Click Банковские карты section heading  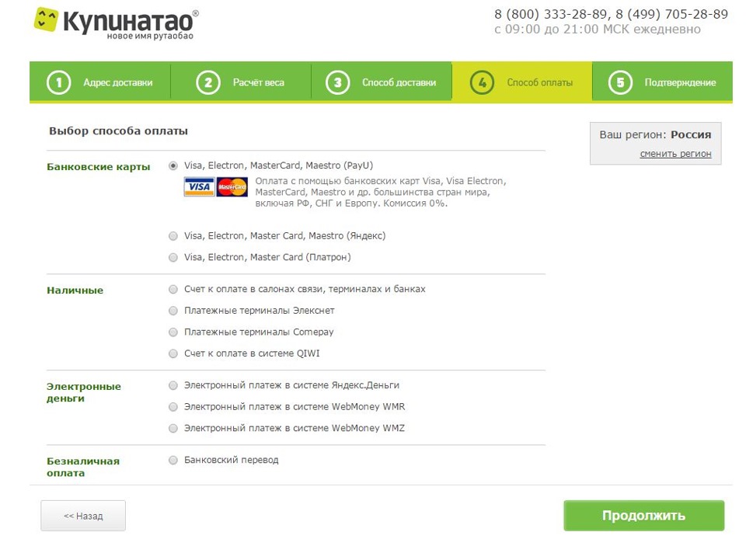tap(99, 167)
